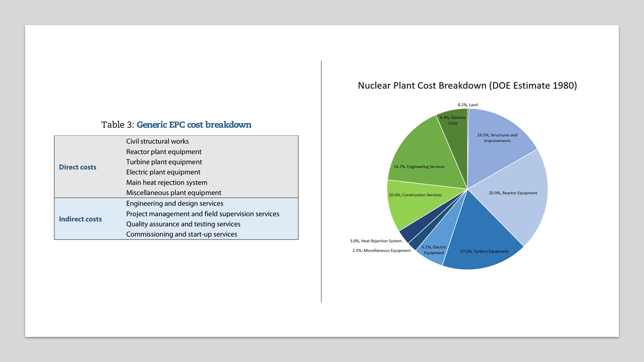The image size is (644, 362).
Task: Select 'Civil structural works' table entry
Action: [157, 141]
